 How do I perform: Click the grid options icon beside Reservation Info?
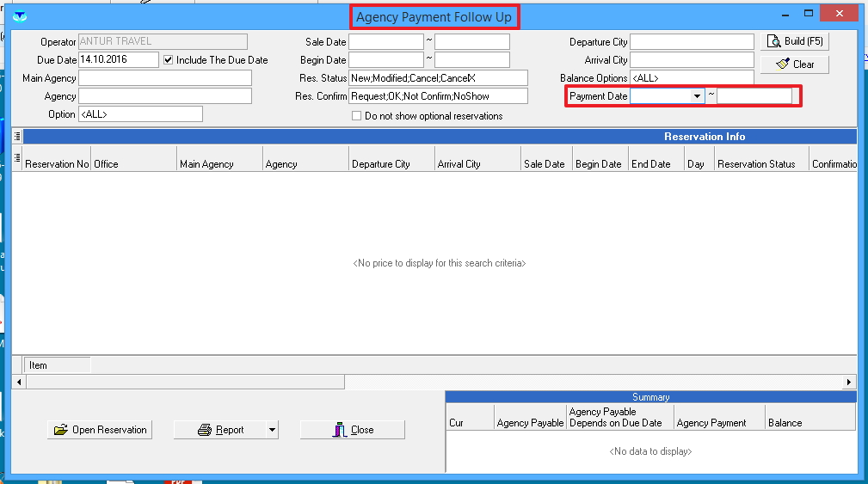pyautogui.click(x=17, y=137)
